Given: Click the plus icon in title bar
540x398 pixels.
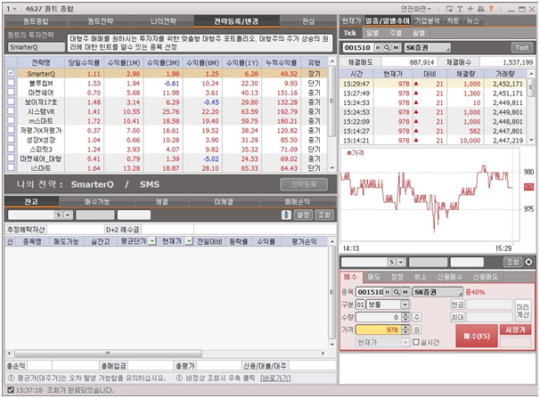Looking at the screenshot, I should 470,9.
